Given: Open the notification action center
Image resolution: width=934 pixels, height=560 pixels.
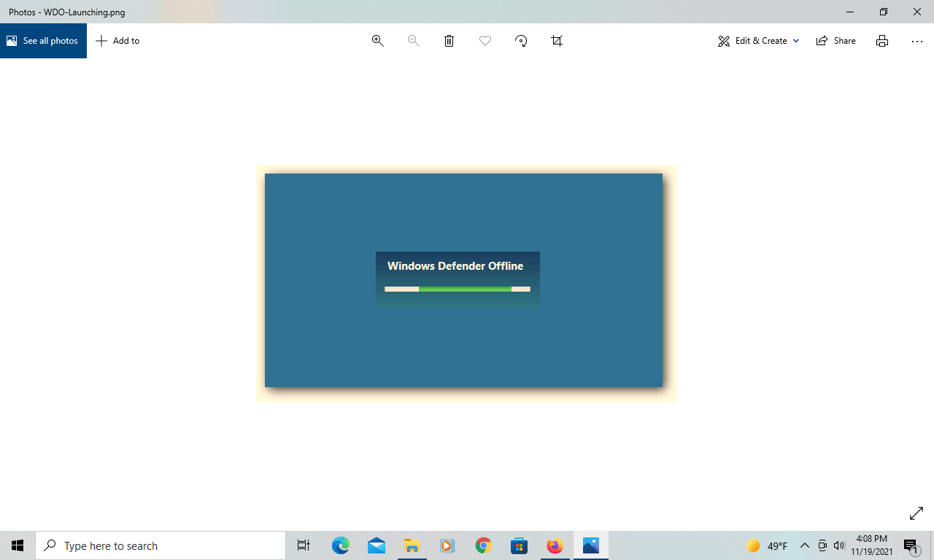Looking at the screenshot, I should [x=911, y=545].
